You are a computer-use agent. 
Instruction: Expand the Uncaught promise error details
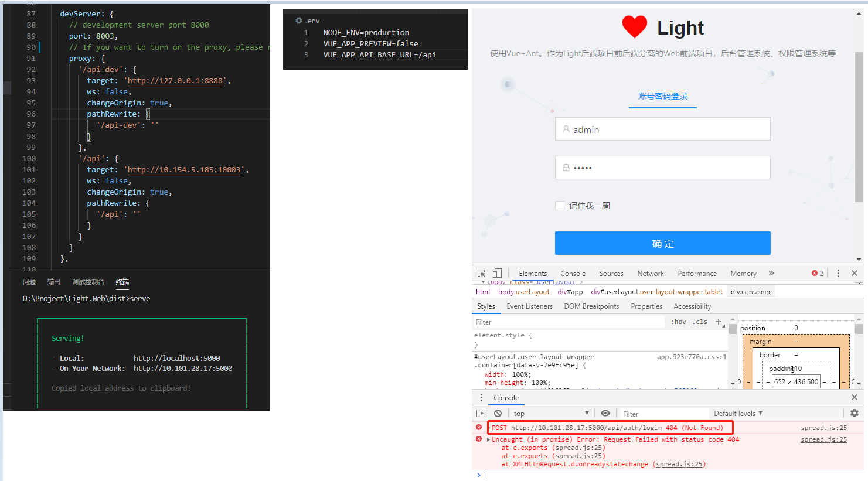coord(489,439)
